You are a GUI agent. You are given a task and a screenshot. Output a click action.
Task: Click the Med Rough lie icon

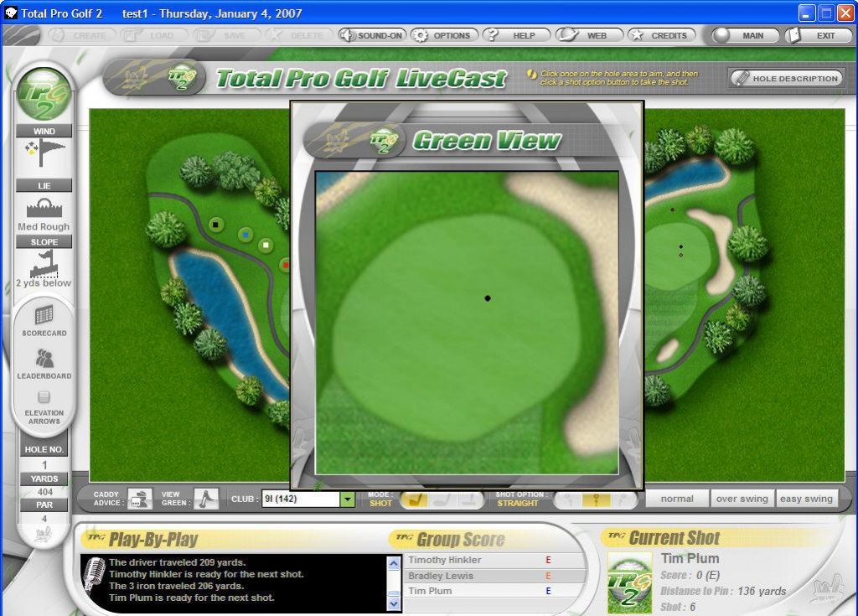point(44,208)
